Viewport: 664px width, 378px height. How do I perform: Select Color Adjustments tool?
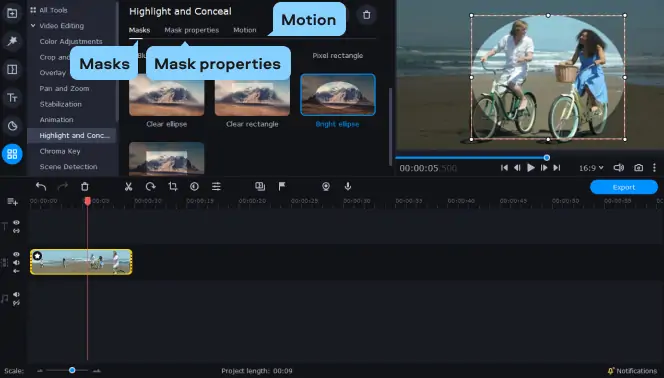pos(71,41)
